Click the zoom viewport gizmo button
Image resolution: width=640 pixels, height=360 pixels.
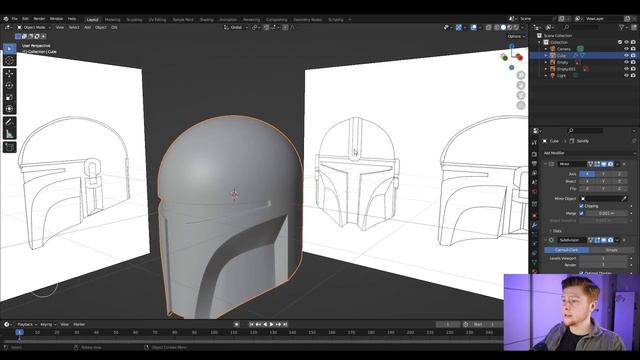521,75
